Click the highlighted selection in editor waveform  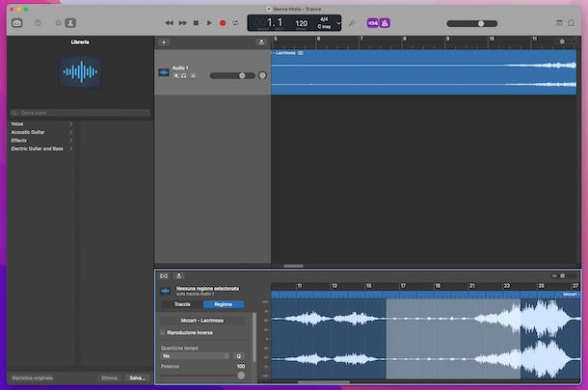pyautogui.click(x=453, y=339)
